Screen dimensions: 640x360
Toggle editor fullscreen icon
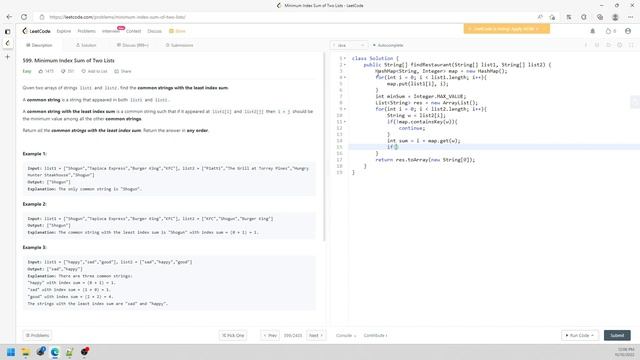(x=631, y=45)
